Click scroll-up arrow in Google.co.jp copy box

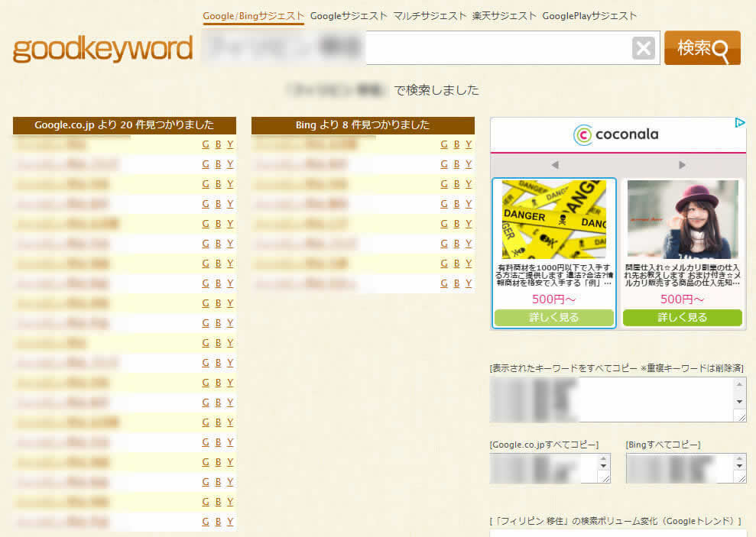click(603, 459)
